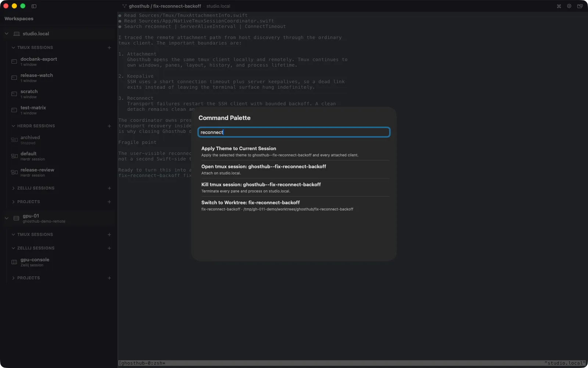588x368 pixels.
Task: Add a Zellij session under studio.local
Action: point(109,188)
